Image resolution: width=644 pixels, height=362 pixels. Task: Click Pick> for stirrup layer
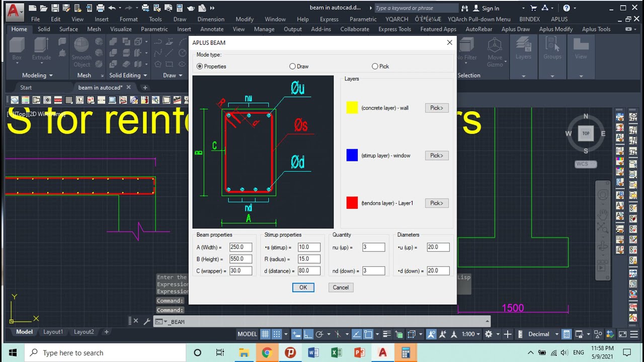pos(437,155)
